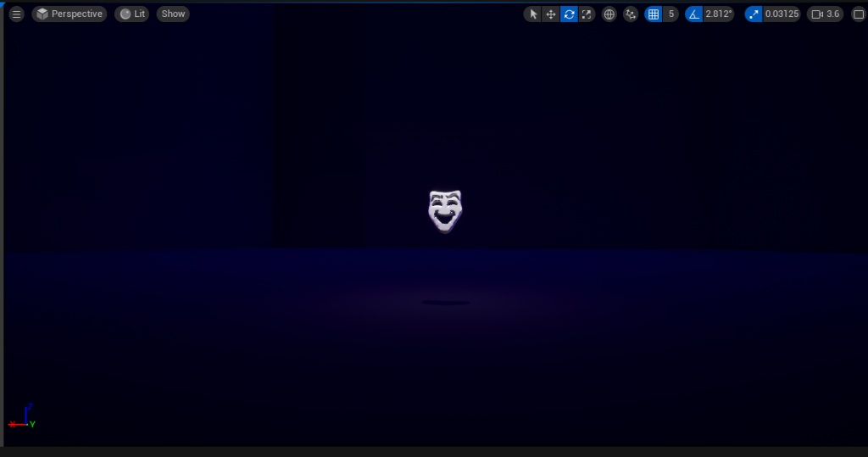Change the 0.03125 scale snap value
Screen dimensions: 868x457
(x=782, y=14)
